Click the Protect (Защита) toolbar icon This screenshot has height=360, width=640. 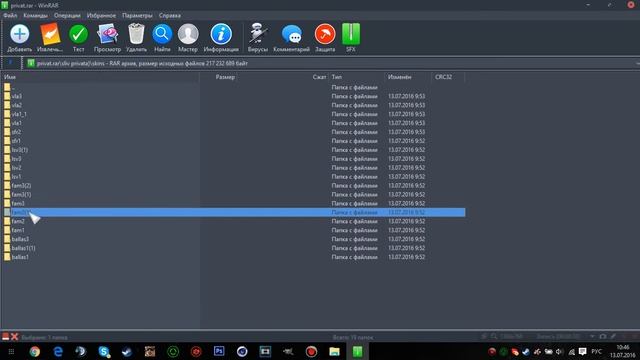coord(325,38)
